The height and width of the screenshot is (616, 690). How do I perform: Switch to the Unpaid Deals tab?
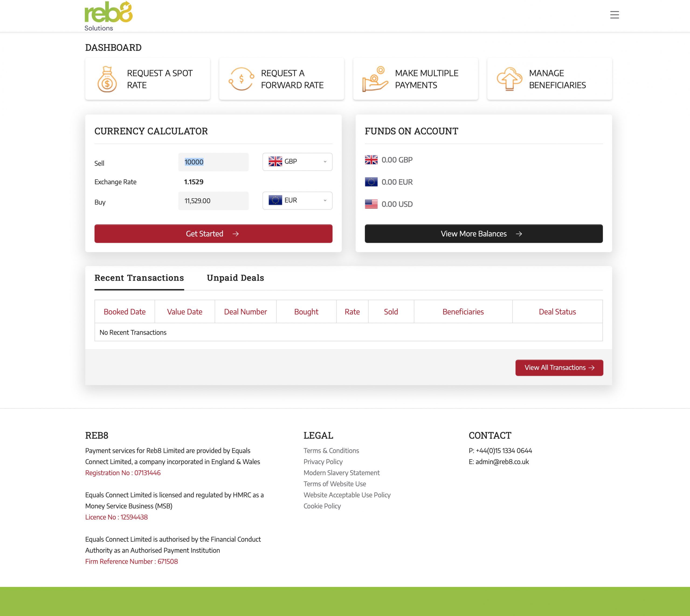tap(235, 278)
